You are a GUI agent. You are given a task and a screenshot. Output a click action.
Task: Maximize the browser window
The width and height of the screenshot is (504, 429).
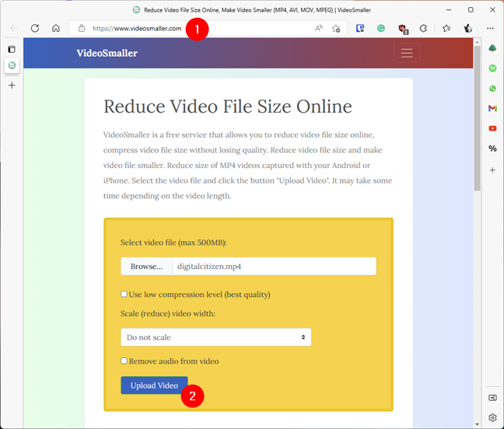point(471,10)
